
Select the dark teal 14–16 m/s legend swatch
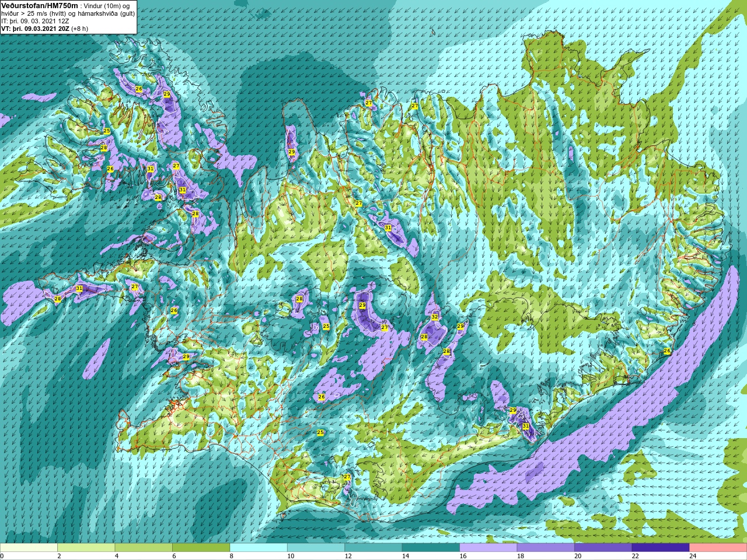tap(431, 548)
